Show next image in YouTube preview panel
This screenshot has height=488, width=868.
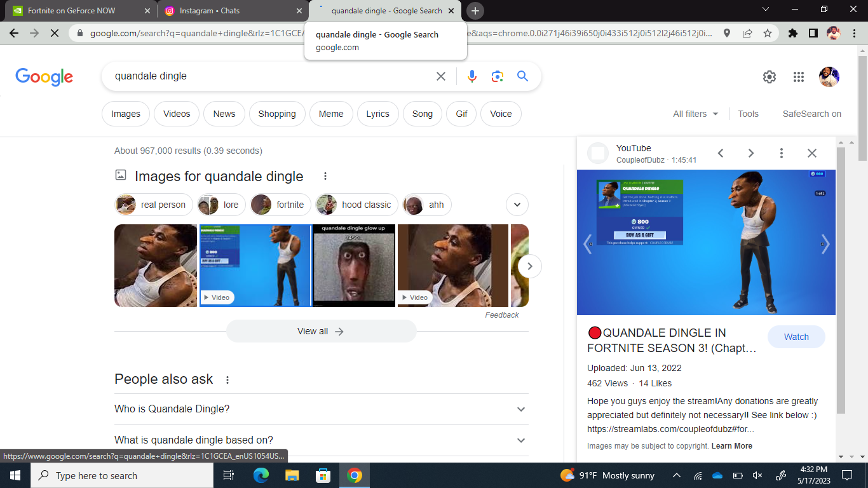pos(751,153)
